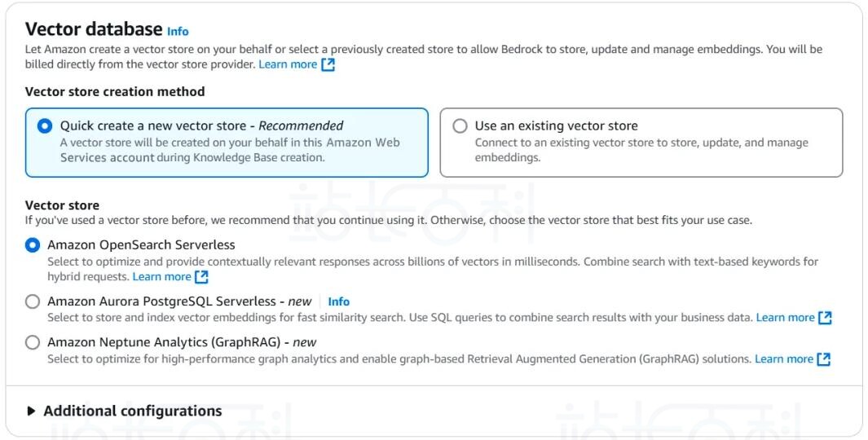
Task: Select Quick create a new vector store
Action: (x=45, y=126)
